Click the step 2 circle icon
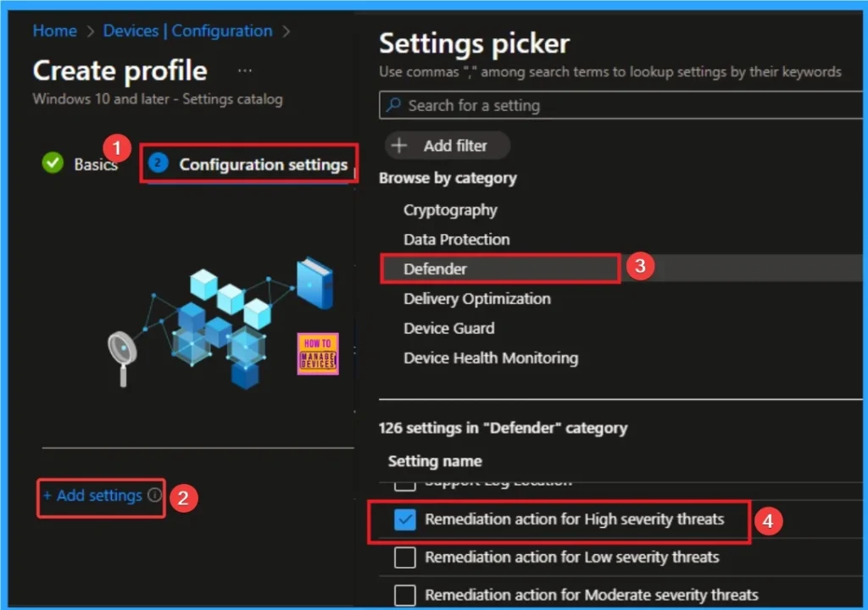The width and height of the screenshot is (868, 610). pos(157,164)
